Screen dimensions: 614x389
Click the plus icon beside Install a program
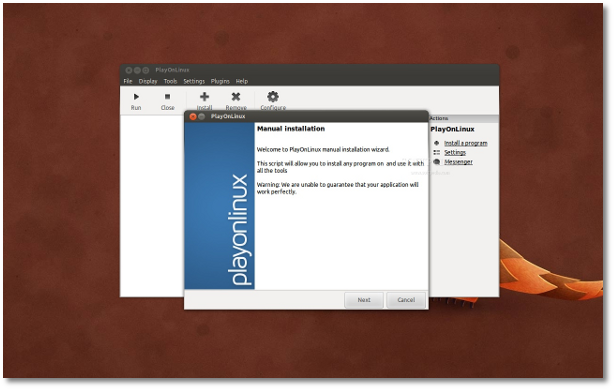click(x=437, y=143)
